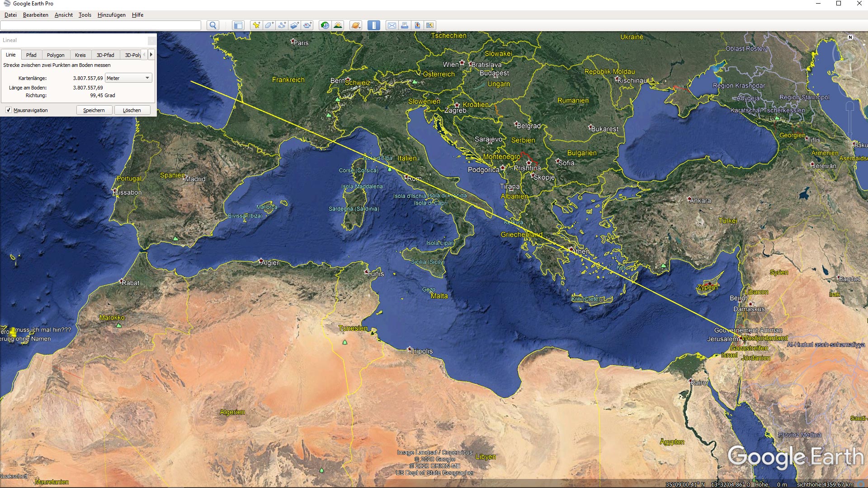Save image via the toolbar icon
The width and height of the screenshot is (868, 488).
tap(417, 25)
